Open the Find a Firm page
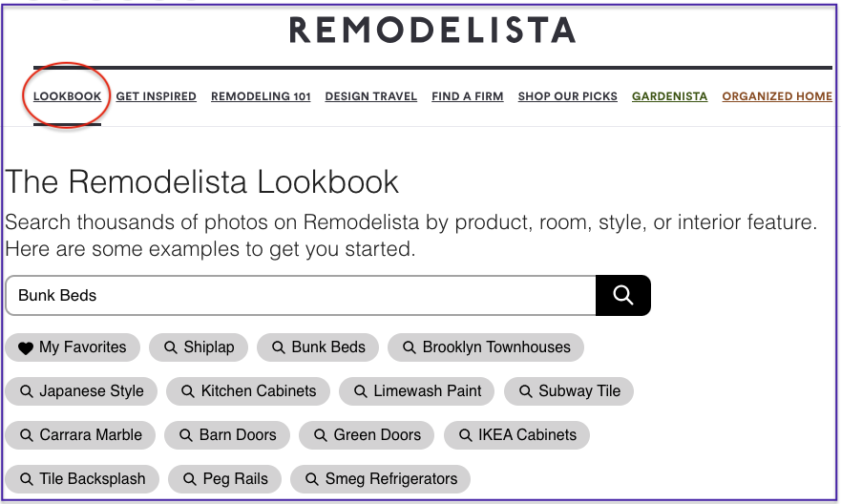The image size is (841, 504). (467, 96)
